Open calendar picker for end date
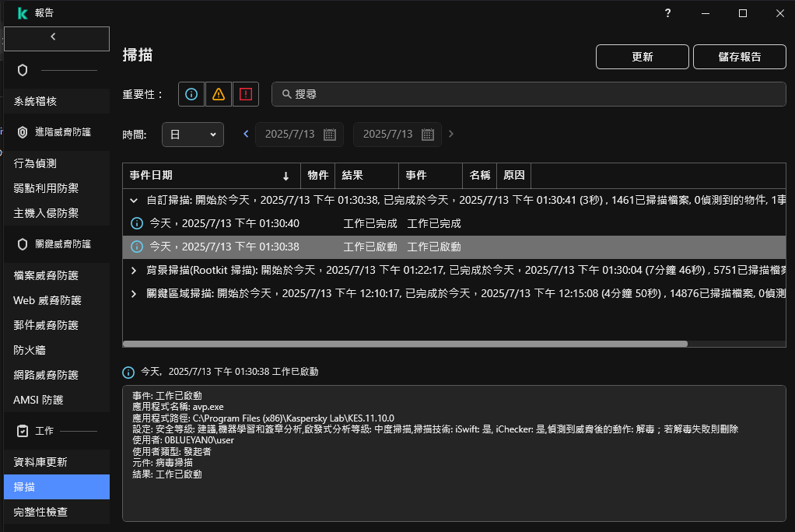 point(427,135)
